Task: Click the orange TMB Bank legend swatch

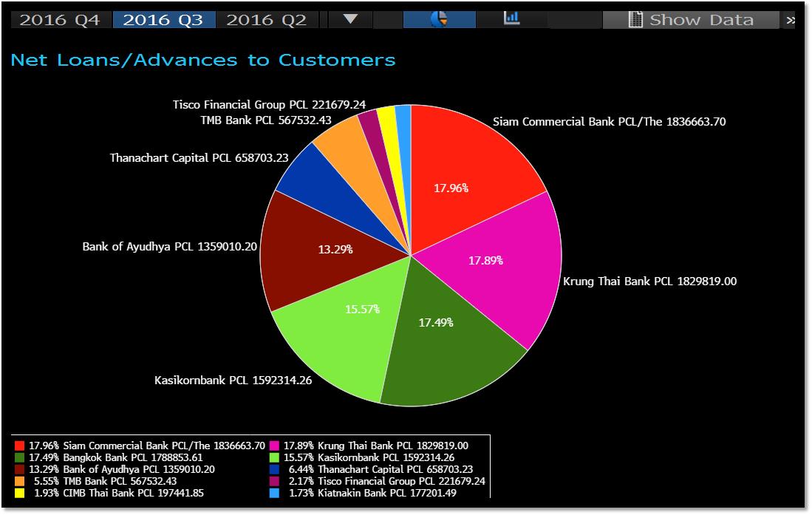Action: coord(20,481)
